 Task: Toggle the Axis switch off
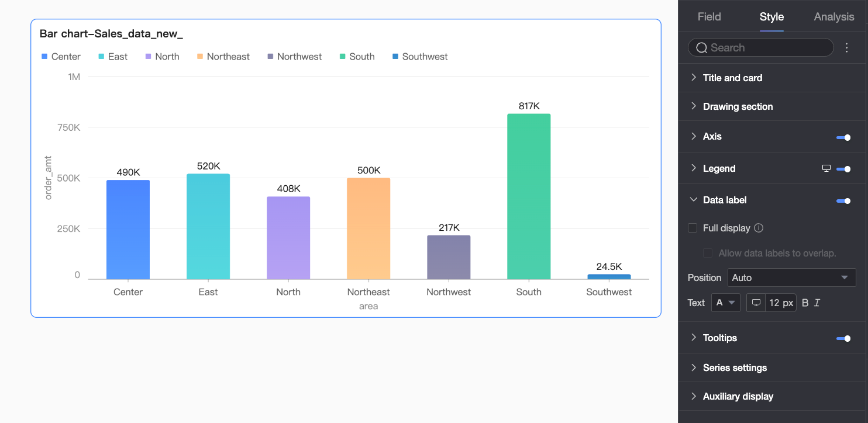pyautogui.click(x=843, y=137)
